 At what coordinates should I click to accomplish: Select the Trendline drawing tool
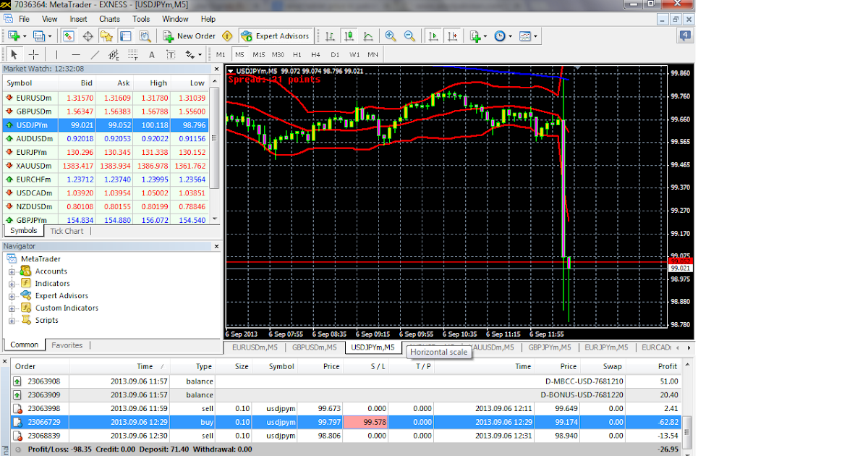pos(95,54)
